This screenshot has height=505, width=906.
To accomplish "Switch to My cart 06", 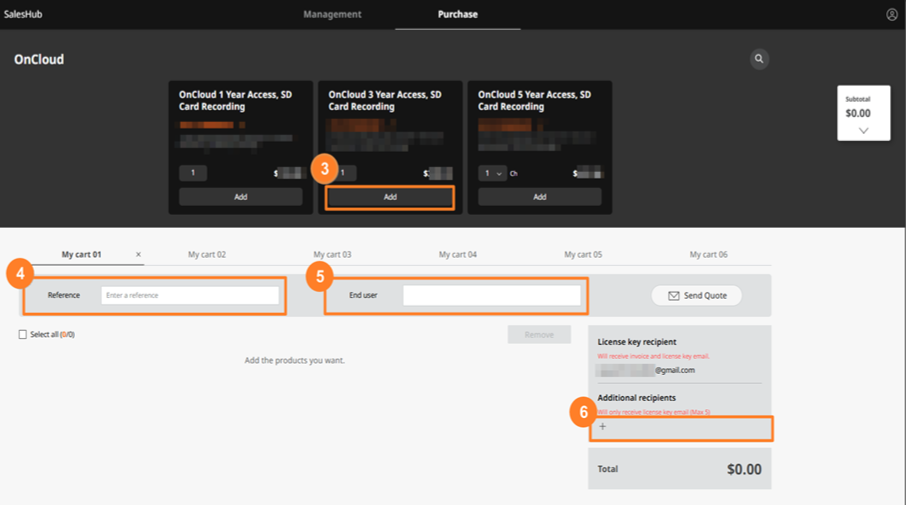I will click(708, 254).
